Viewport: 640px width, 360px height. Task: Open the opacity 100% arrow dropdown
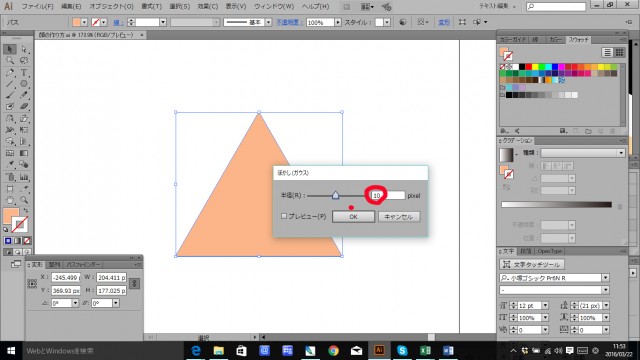coord(338,22)
